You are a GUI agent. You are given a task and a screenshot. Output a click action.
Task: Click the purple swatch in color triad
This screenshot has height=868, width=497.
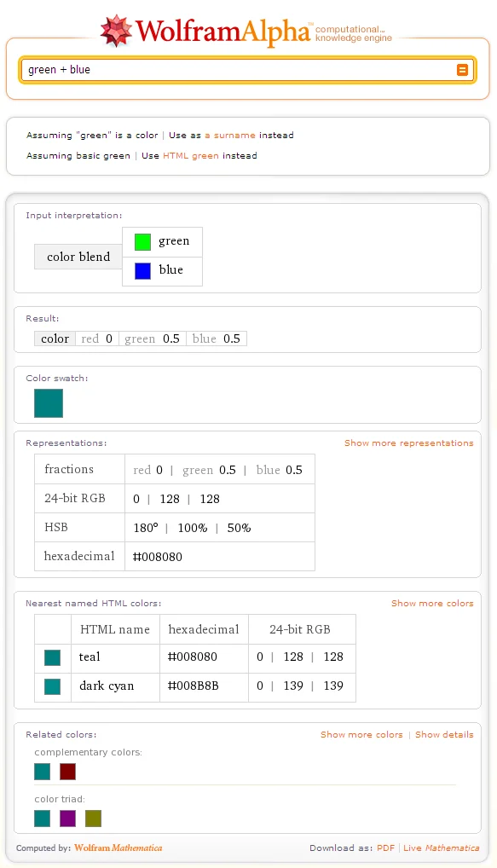[67, 819]
